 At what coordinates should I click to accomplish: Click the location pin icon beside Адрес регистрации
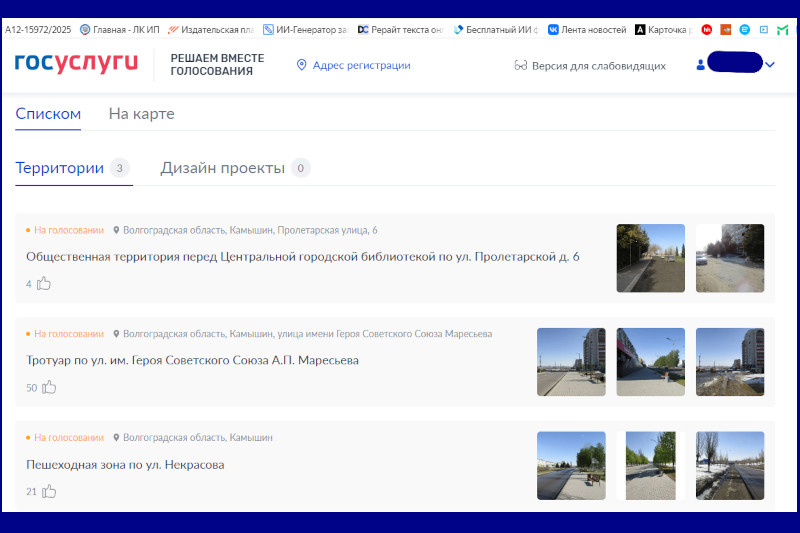pyautogui.click(x=301, y=65)
